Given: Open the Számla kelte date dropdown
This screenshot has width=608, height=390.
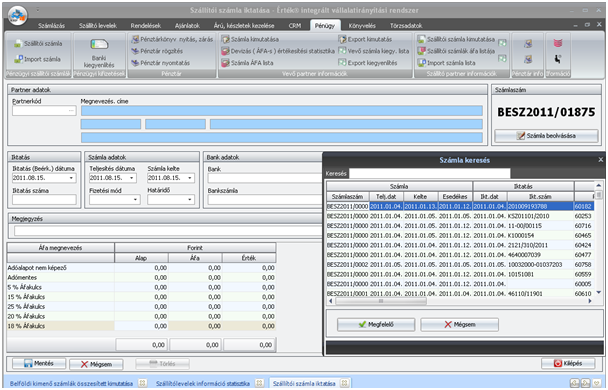Looking at the screenshot, I should [190, 178].
